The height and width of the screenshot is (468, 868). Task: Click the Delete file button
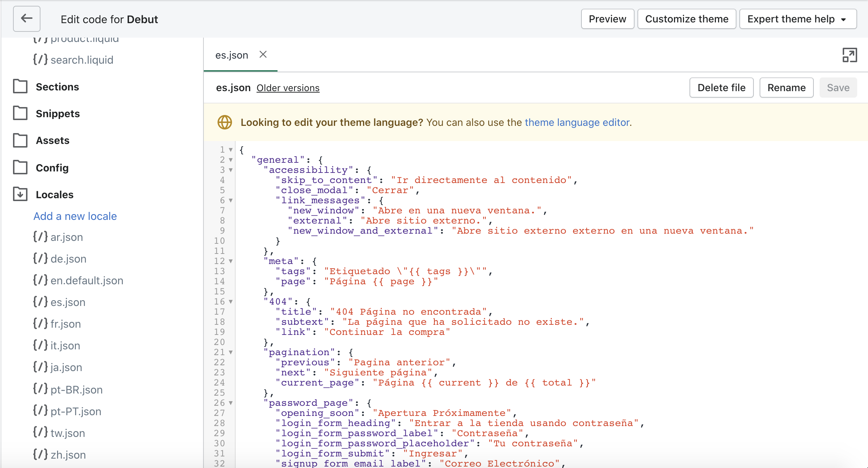tap(721, 88)
